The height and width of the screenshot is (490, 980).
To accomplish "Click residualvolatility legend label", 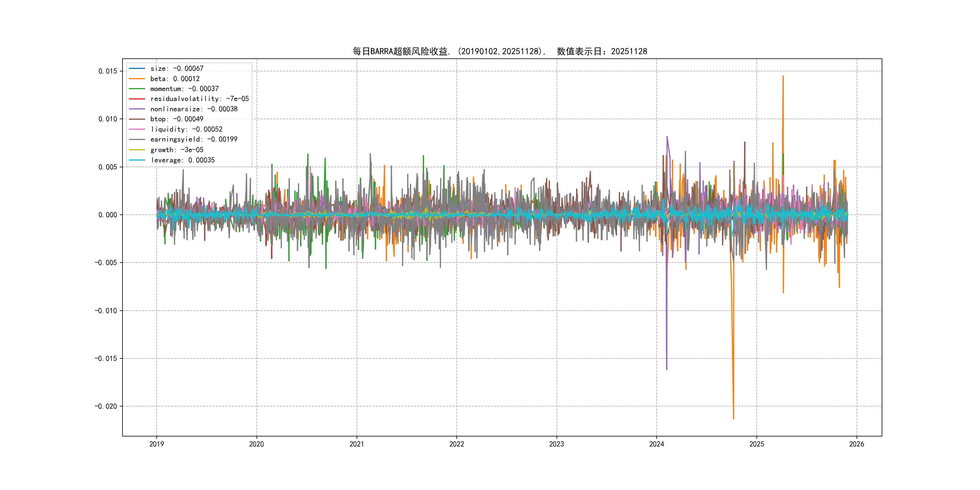I will (199, 99).
